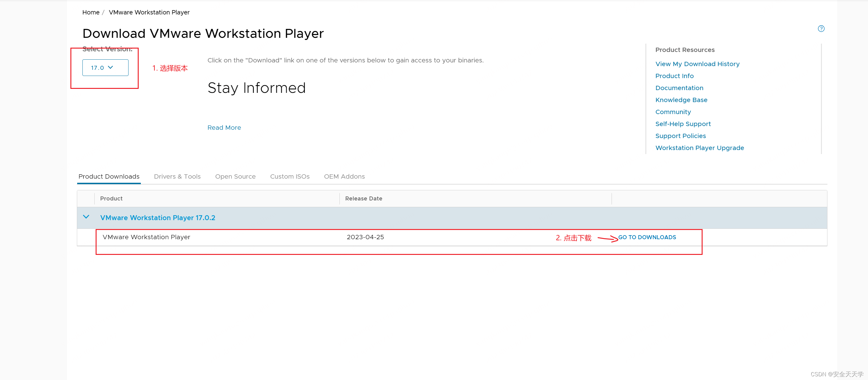868x380 pixels.
Task: Open the 17.0 version dropdown
Action: pos(105,68)
